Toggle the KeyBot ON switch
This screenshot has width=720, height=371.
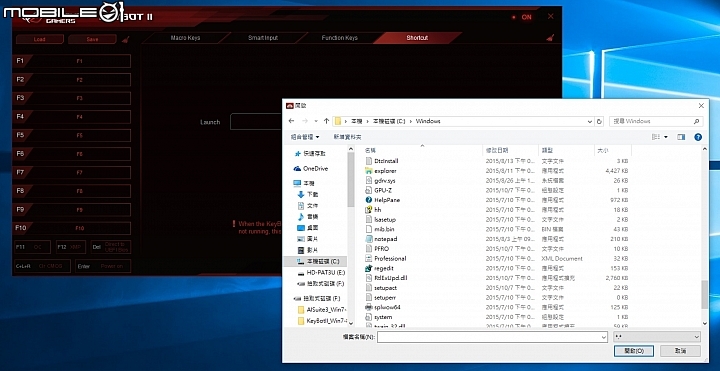pyautogui.click(x=522, y=17)
